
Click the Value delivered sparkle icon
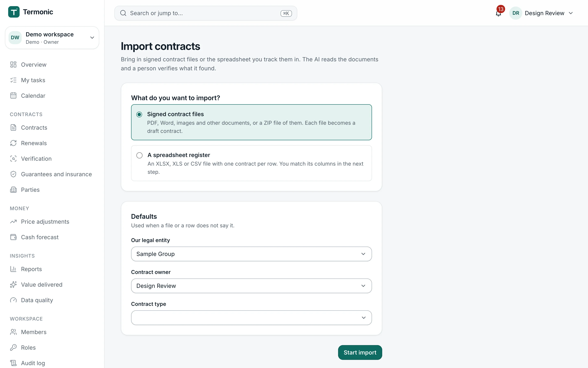click(13, 285)
